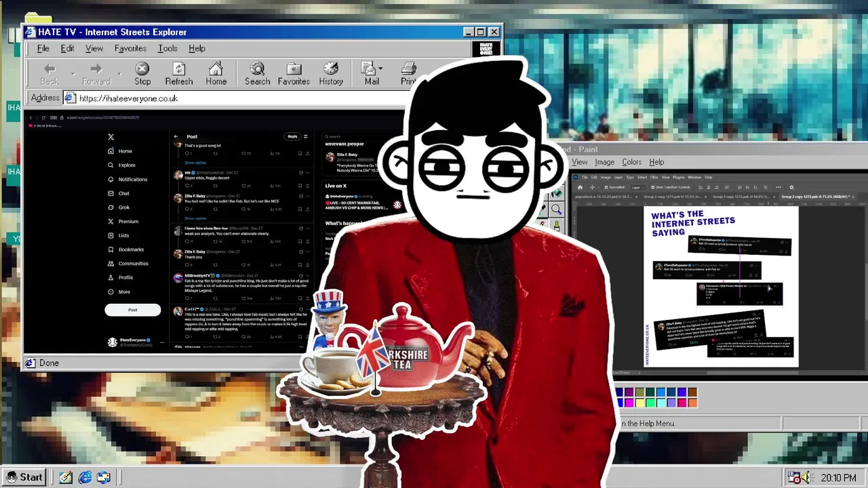Open the Layer dropdown in Photoshop options bar
Screen dimensions: 868x488
637,187
